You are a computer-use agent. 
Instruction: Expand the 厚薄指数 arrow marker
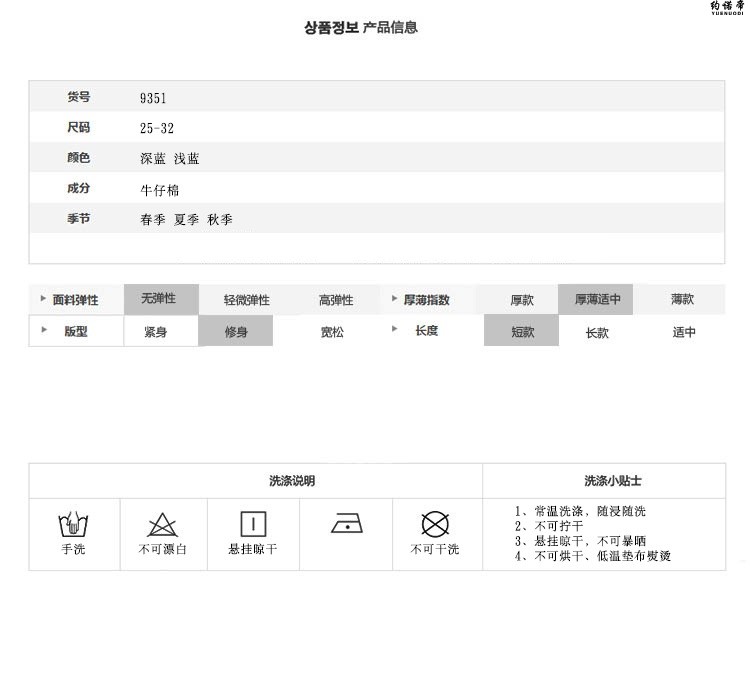[x=394, y=299]
